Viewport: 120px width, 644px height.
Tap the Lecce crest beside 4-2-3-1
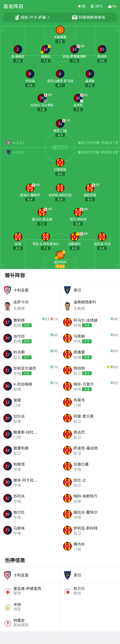pos(9,152)
